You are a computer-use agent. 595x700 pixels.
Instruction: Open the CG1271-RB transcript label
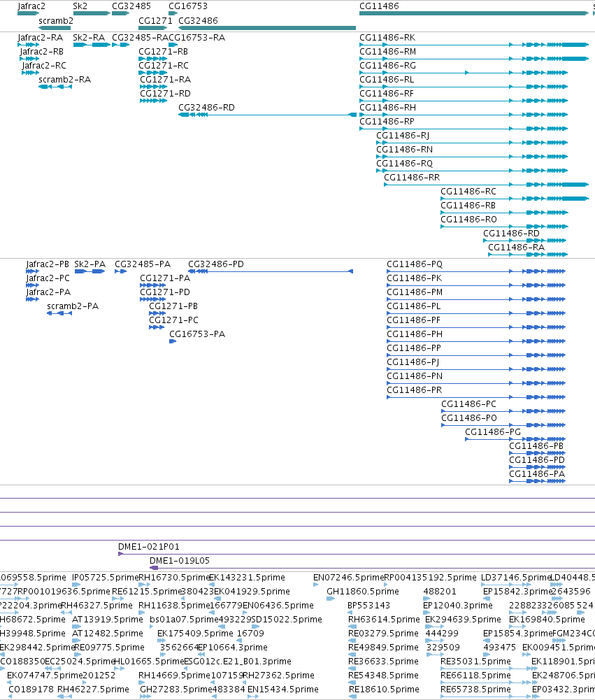click(164, 52)
